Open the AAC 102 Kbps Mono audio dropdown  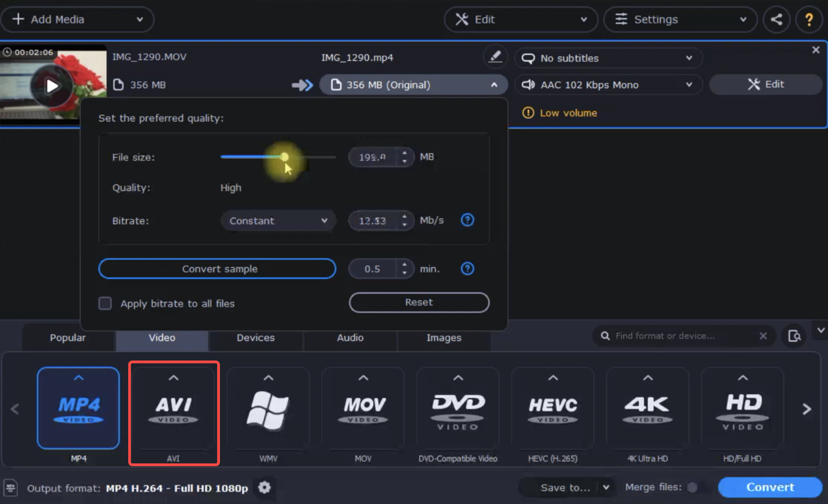[x=607, y=85]
